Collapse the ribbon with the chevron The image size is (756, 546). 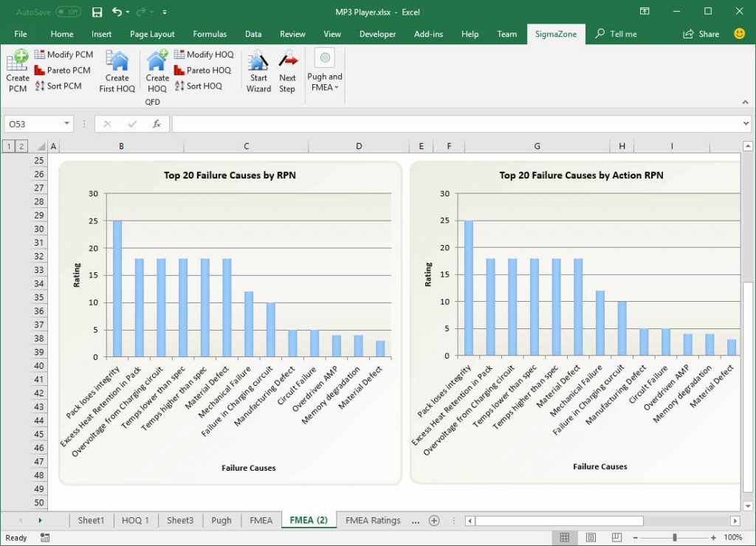pos(746,102)
